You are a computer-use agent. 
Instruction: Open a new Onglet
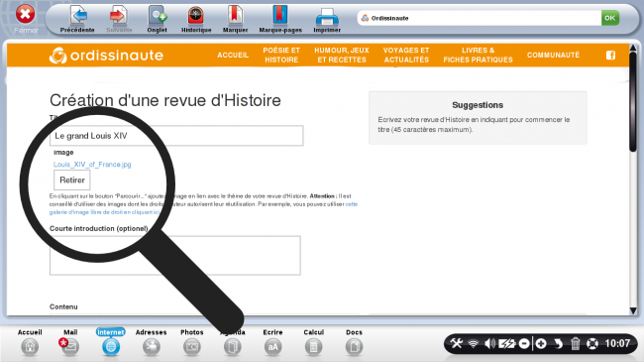157,19
